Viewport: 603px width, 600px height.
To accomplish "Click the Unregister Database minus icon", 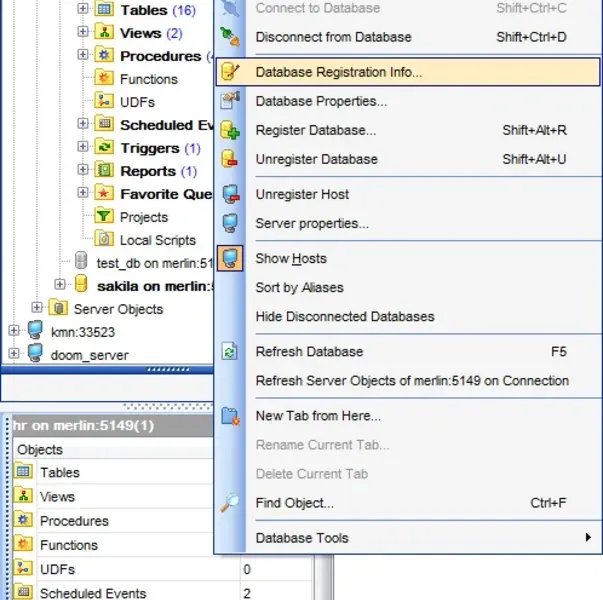I will click(230, 159).
